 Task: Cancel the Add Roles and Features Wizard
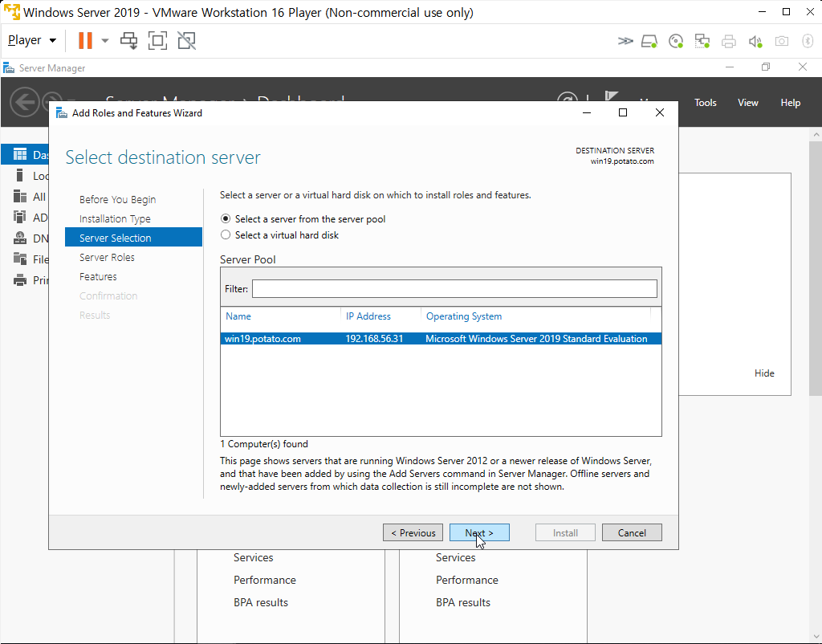tap(632, 533)
